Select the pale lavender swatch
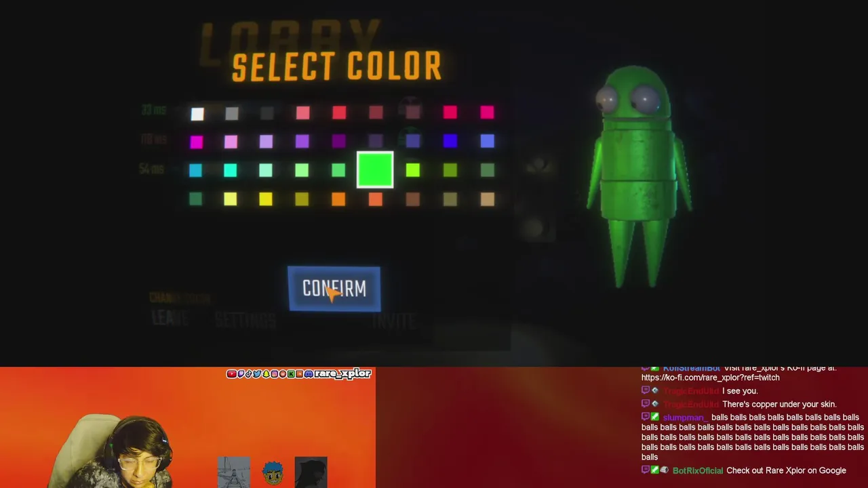Image resolution: width=868 pixels, height=488 pixels. click(266, 141)
